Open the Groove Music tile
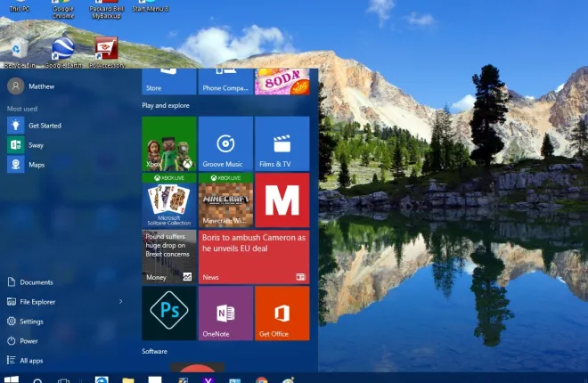 pos(225,143)
